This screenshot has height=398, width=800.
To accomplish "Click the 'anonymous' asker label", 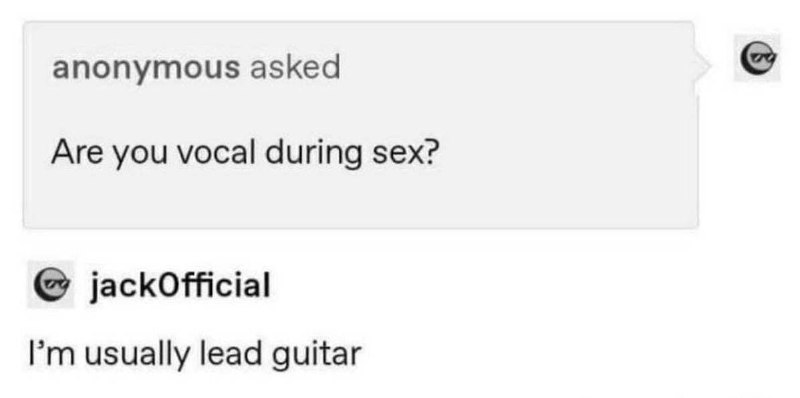I will pyautogui.click(x=146, y=68).
